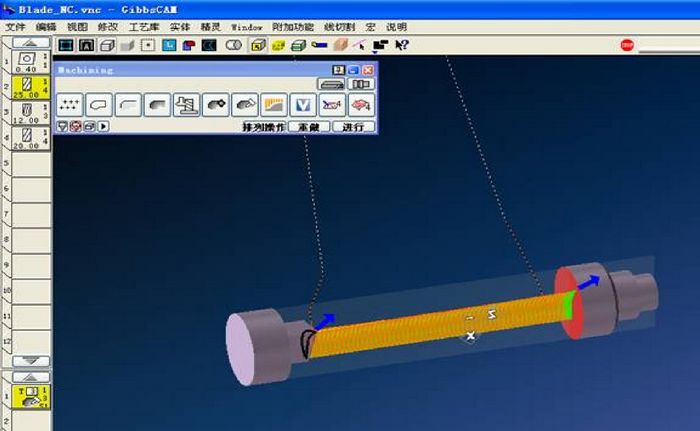Select the blue V process icon
The image size is (700, 431).
(303, 105)
